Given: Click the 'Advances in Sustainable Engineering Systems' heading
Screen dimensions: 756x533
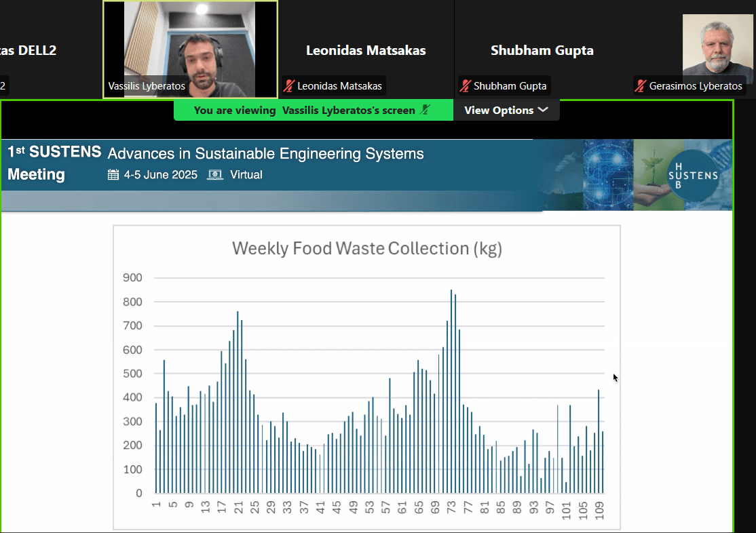Looking at the screenshot, I should pyautogui.click(x=265, y=154).
